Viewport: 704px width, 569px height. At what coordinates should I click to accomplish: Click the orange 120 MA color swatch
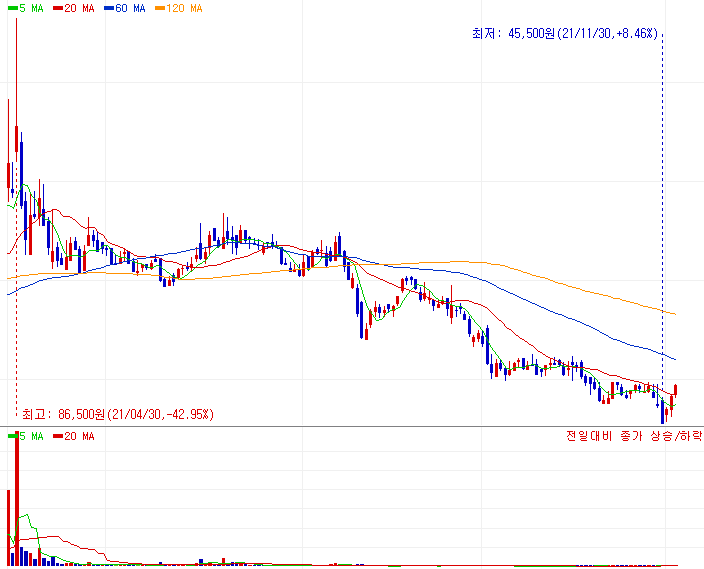pos(160,8)
